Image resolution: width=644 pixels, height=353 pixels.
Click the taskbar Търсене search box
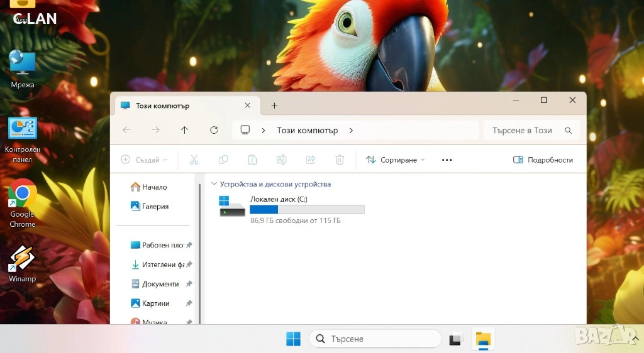click(375, 339)
